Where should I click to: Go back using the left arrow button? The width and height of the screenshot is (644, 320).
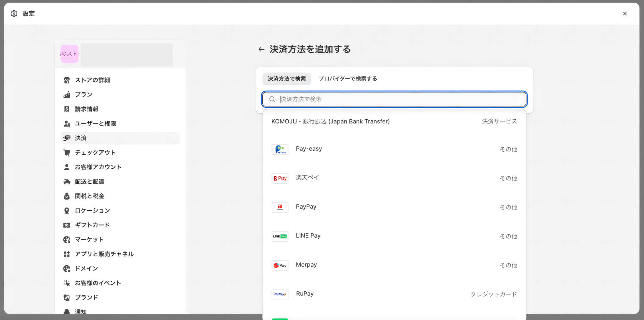261,49
